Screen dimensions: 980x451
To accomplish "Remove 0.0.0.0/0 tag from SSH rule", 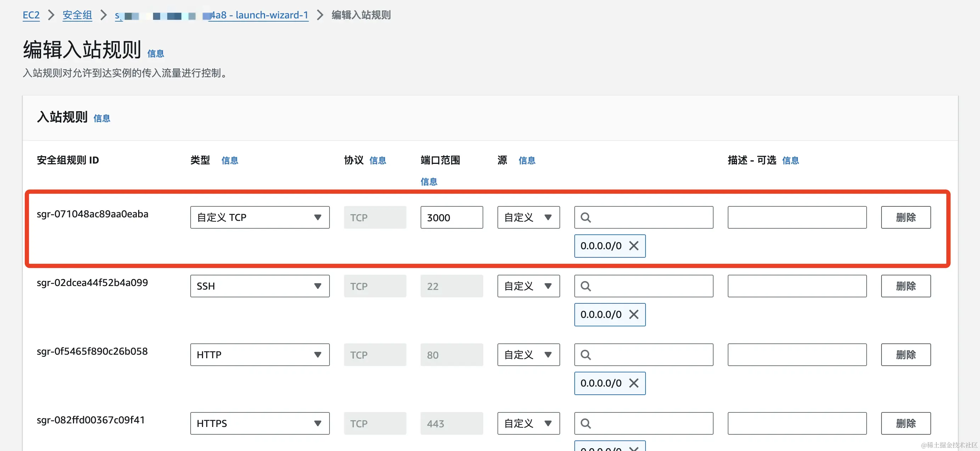I will pyautogui.click(x=633, y=314).
